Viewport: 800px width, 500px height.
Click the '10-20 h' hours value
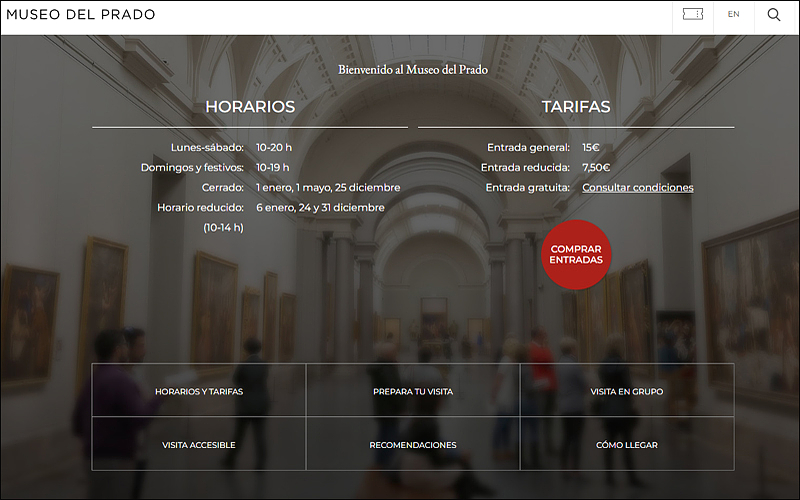274,147
